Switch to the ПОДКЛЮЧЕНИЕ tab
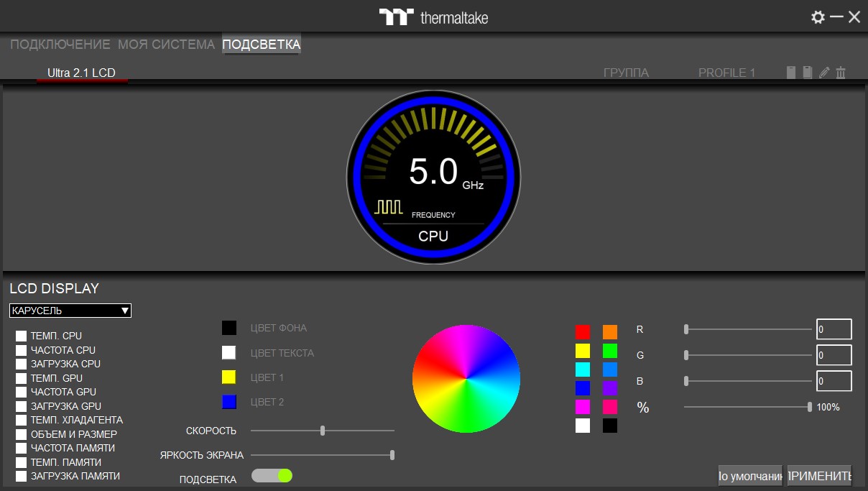The image size is (868, 491). [x=60, y=45]
